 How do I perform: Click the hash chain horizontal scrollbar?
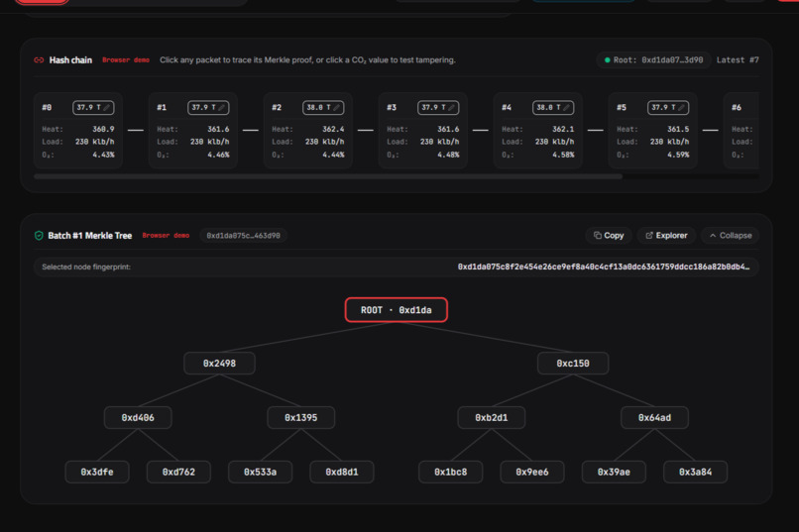(x=328, y=176)
